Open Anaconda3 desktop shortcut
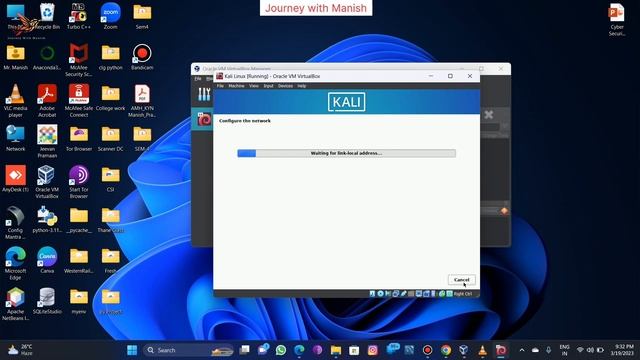Image resolution: width=640 pixels, height=360 pixels. (x=47, y=57)
